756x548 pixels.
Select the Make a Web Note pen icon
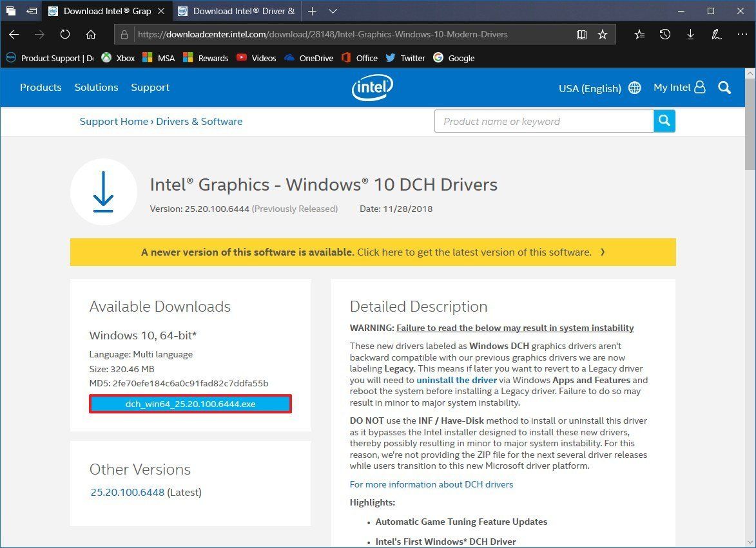[x=717, y=35]
